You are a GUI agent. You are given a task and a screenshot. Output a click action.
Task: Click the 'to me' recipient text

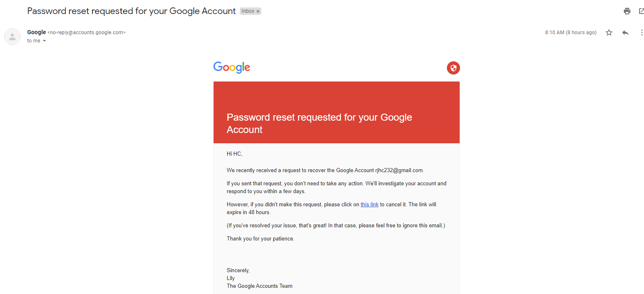[x=34, y=41]
